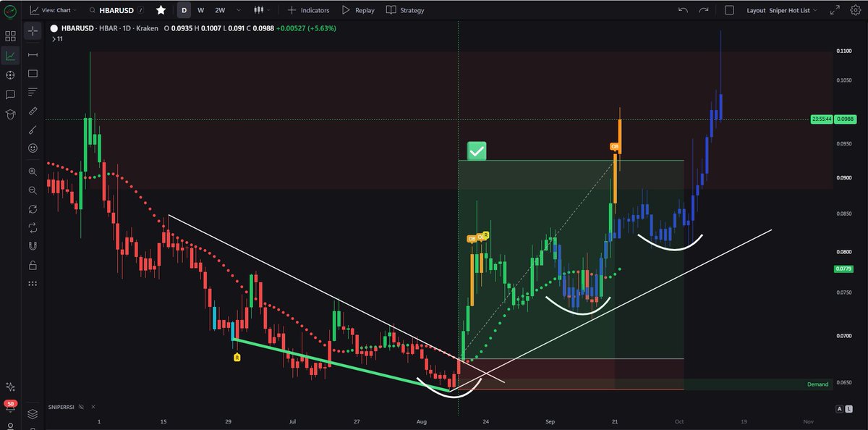Open the chat comments sidebar icon

[11, 95]
